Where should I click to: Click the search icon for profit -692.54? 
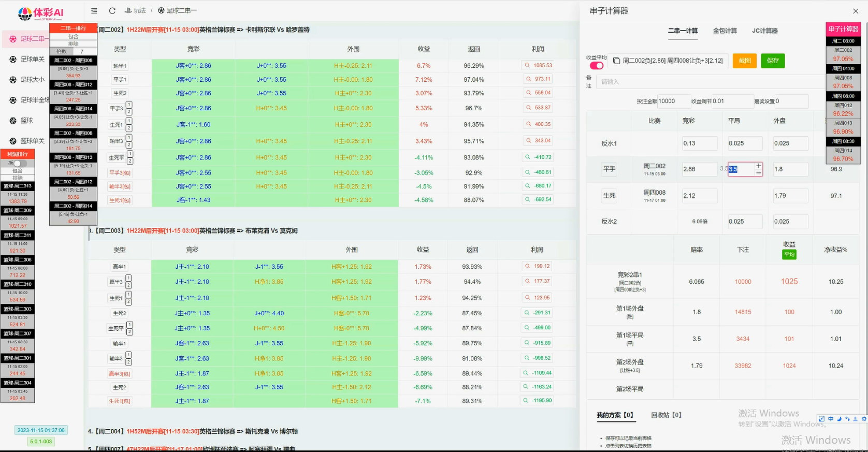[527, 199]
